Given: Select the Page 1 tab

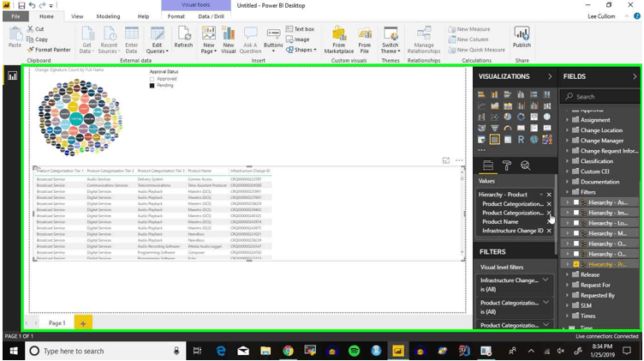Looking at the screenshot, I should (57, 323).
